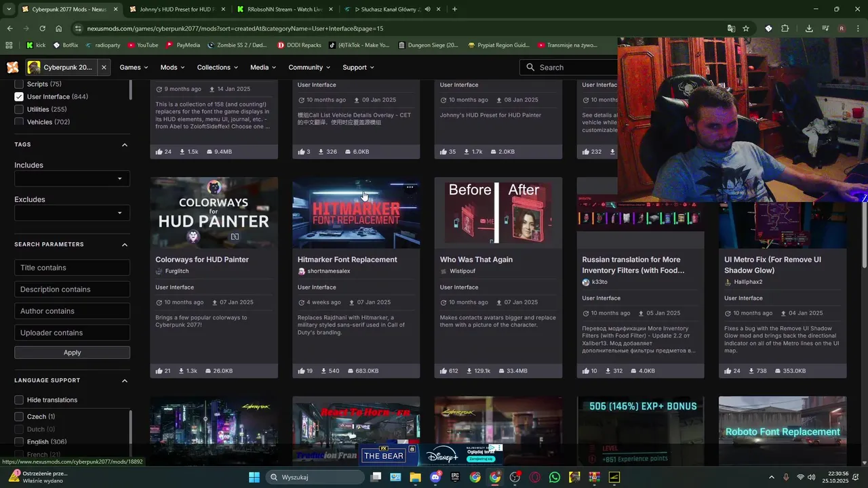Uncheck the User Interface category checkbox
The image size is (868, 488).
coord(19,97)
